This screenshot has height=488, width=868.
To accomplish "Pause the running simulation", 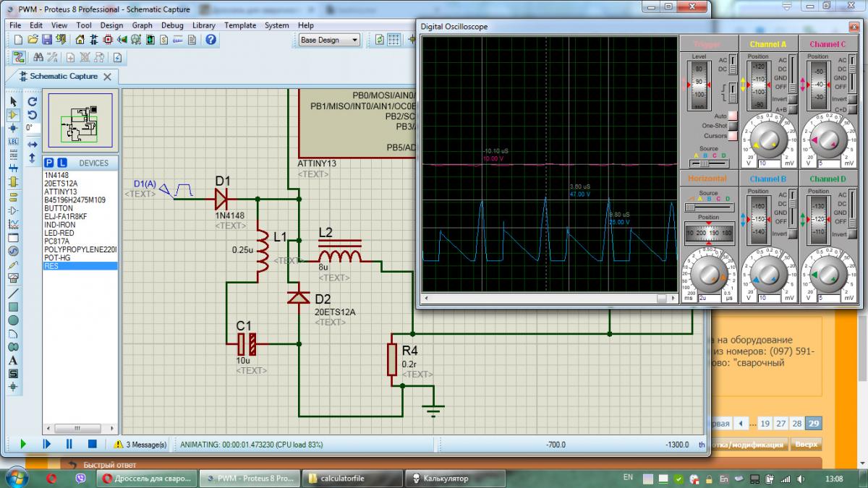I will coord(69,444).
